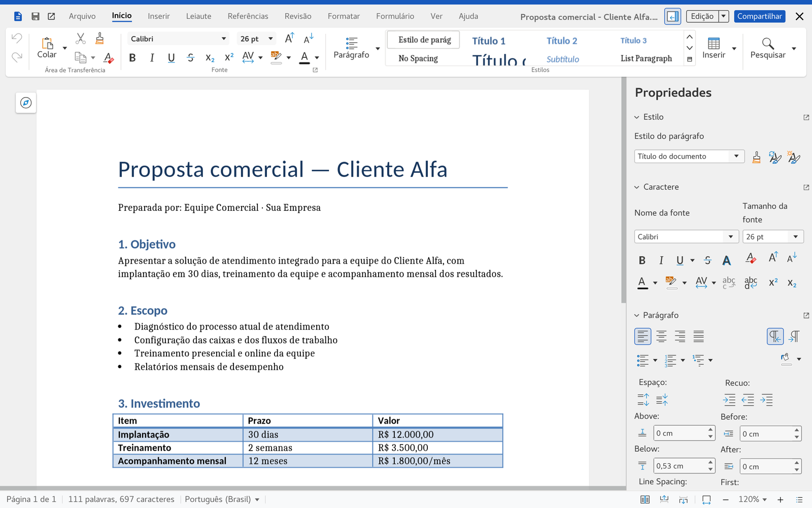Increase indent icon in sidebar
Viewport: 812px width, 508px height.
click(x=729, y=400)
